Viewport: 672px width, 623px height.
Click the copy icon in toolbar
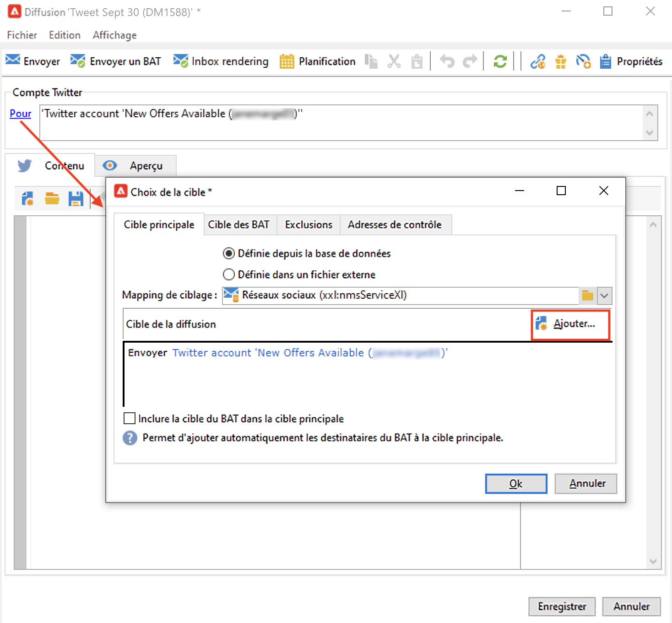click(x=371, y=61)
